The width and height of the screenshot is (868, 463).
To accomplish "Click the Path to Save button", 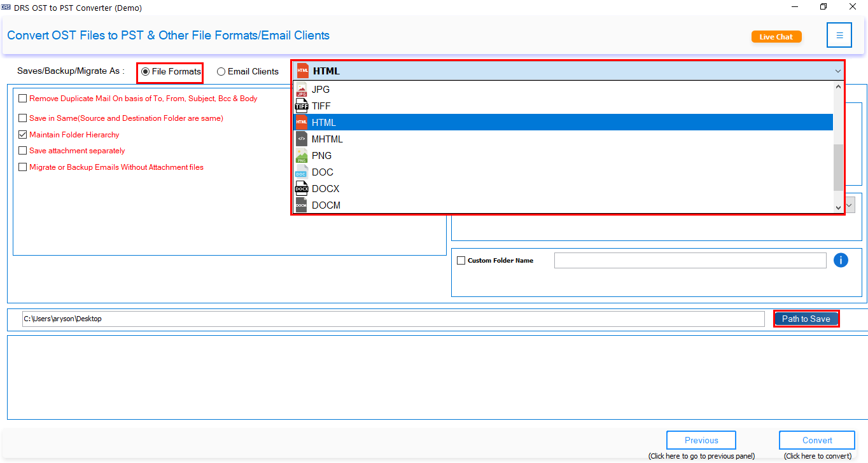I will tap(806, 319).
